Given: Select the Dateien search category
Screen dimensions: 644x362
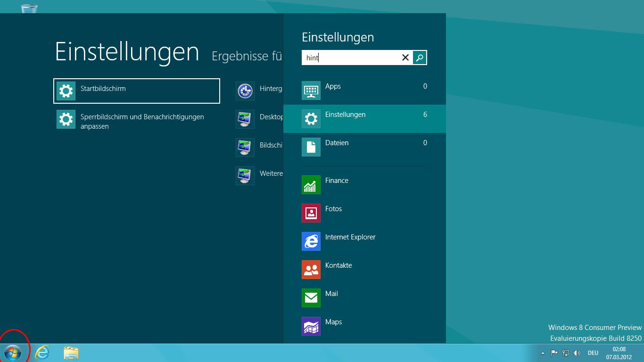Looking at the screenshot, I should click(x=364, y=147).
